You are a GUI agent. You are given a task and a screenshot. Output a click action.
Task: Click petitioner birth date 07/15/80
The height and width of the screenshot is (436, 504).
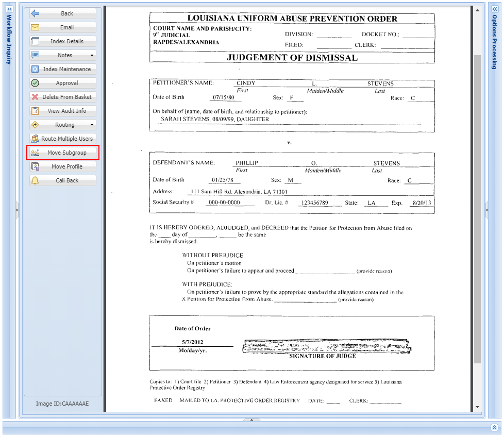click(223, 97)
